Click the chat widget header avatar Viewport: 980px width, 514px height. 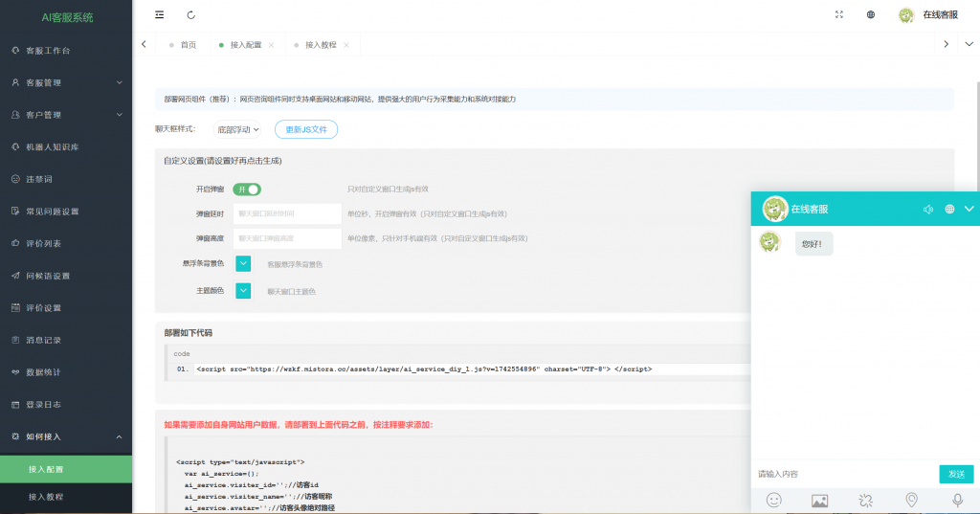tap(775, 209)
